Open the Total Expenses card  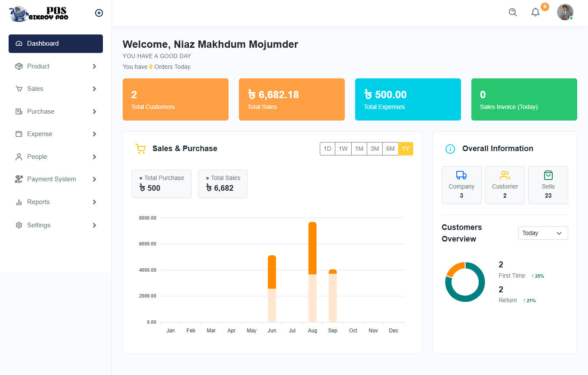[408, 99]
